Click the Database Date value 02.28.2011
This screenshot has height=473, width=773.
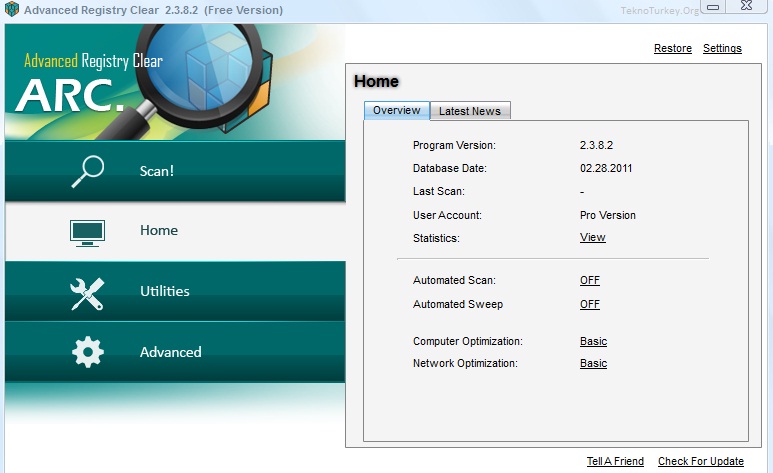pyautogui.click(x=606, y=168)
